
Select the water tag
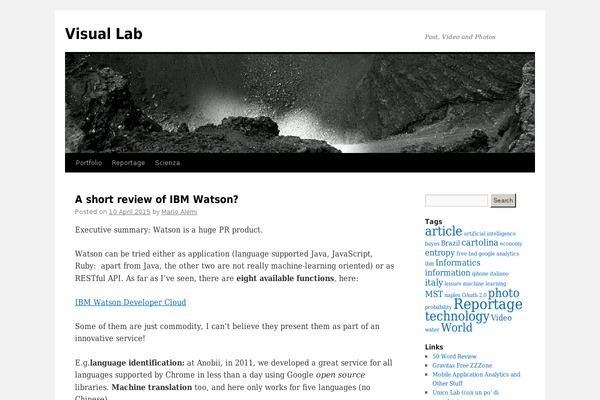(x=432, y=330)
